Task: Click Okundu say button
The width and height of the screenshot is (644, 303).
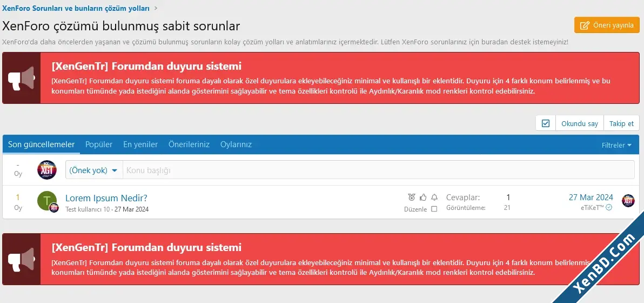Action: pyautogui.click(x=580, y=123)
